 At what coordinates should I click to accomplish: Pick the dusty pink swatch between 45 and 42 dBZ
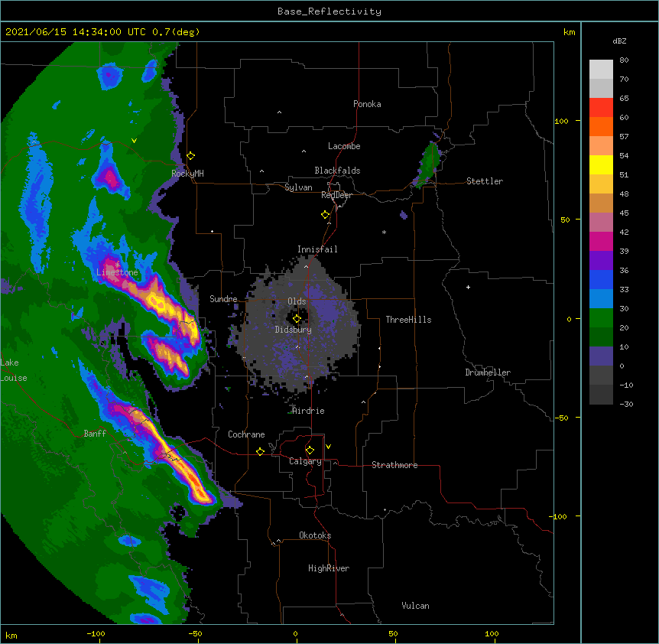[x=601, y=223]
